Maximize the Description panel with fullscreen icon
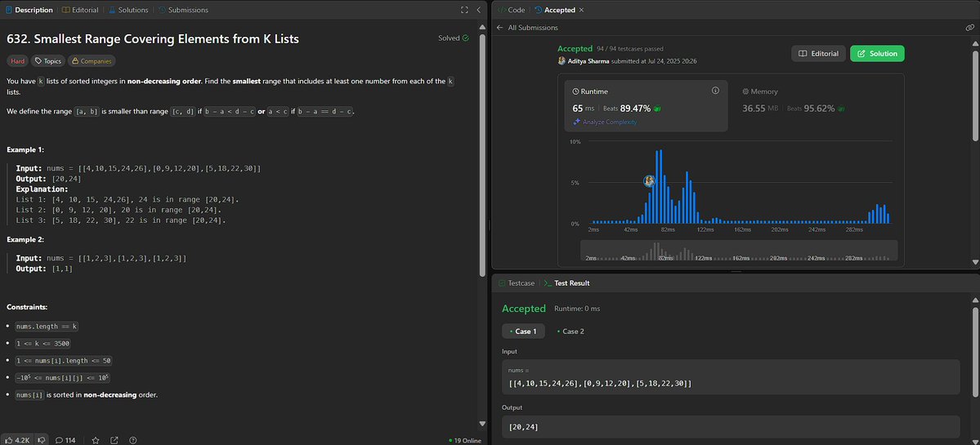This screenshot has width=980, height=445. point(463,10)
